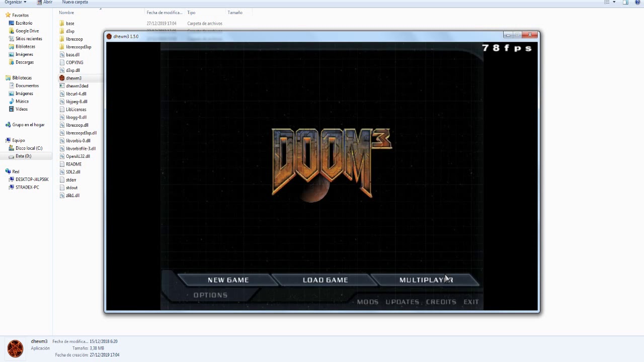Image resolution: width=644 pixels, height=362 pixels.
Task: Choose EXIT in the game menu
Action: point(471,302)
